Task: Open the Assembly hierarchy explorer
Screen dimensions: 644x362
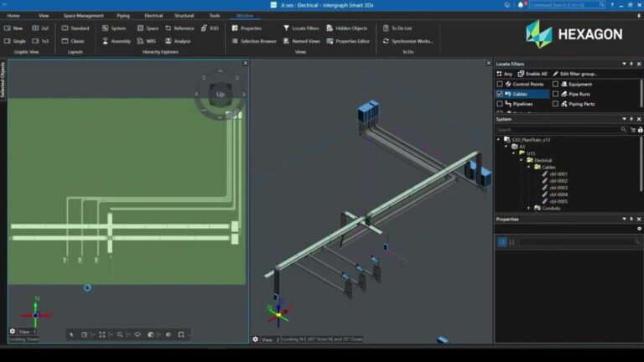Action: 117,41
